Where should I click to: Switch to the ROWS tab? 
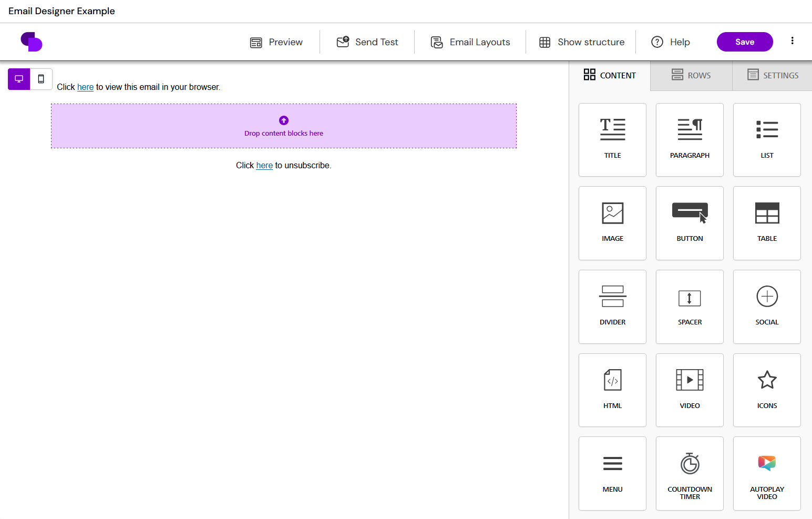point(691,75)
